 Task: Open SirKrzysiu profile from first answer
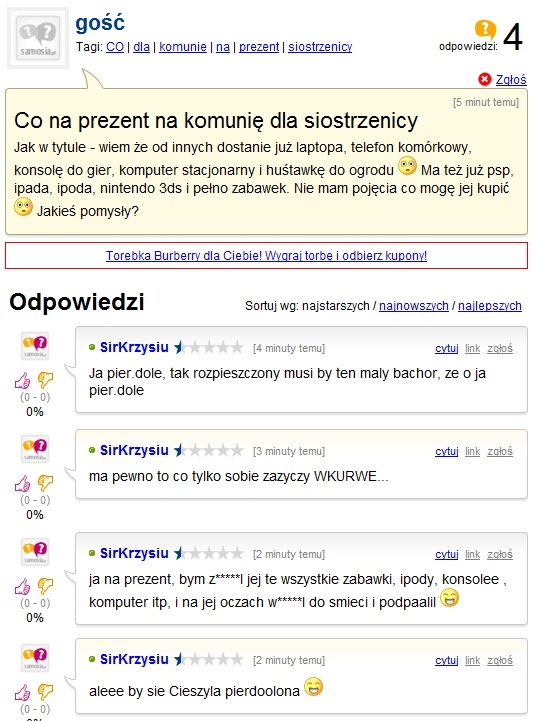click(x=134, y=347)
